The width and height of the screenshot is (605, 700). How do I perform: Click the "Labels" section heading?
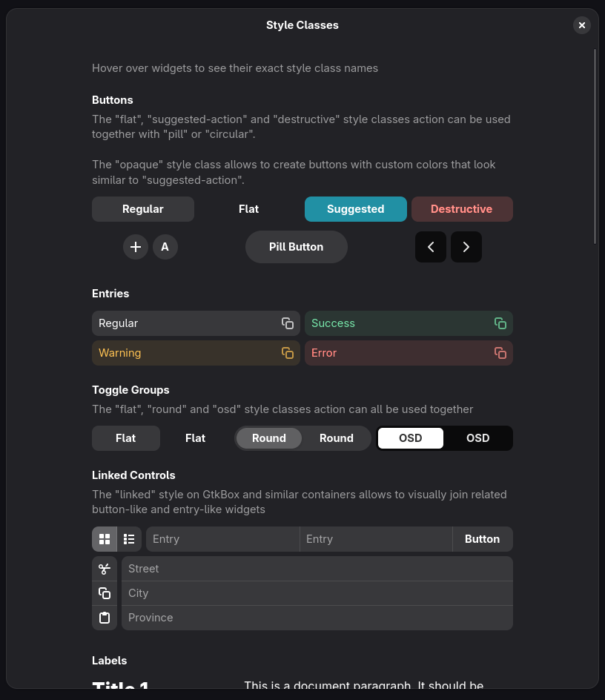point(110,661)
